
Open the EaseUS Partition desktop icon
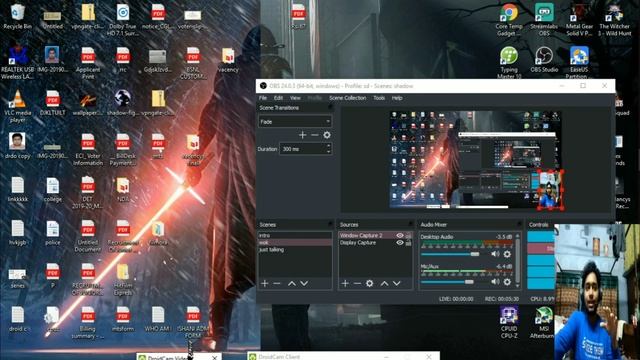(579, 62)
